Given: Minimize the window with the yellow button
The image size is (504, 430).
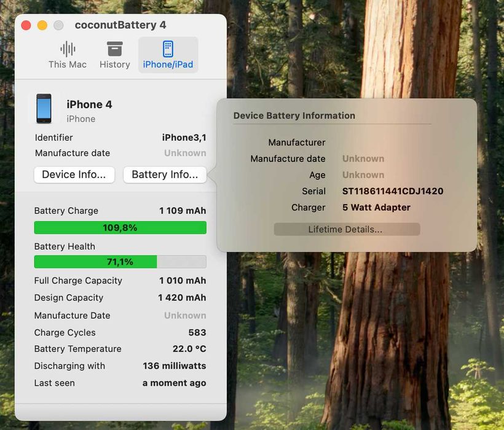Looking at the screenshot, I should 42,25.
